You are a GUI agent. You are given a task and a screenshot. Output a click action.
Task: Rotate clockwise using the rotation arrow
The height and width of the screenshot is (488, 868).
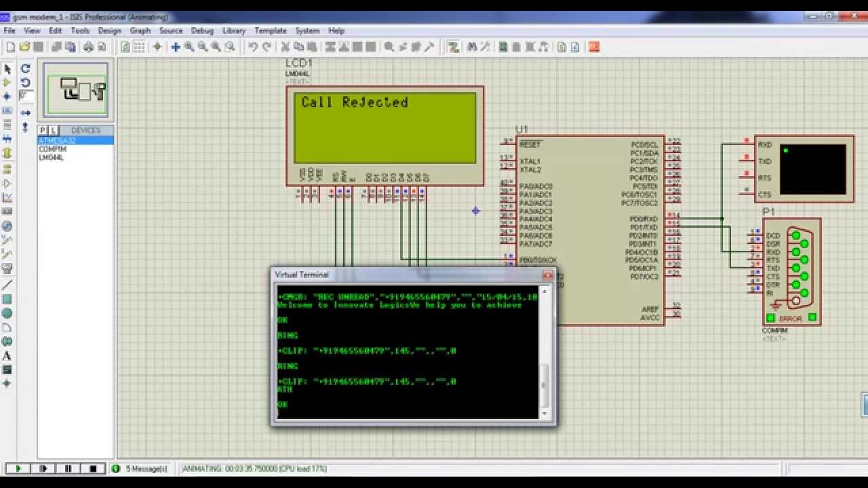pos(26,68)
